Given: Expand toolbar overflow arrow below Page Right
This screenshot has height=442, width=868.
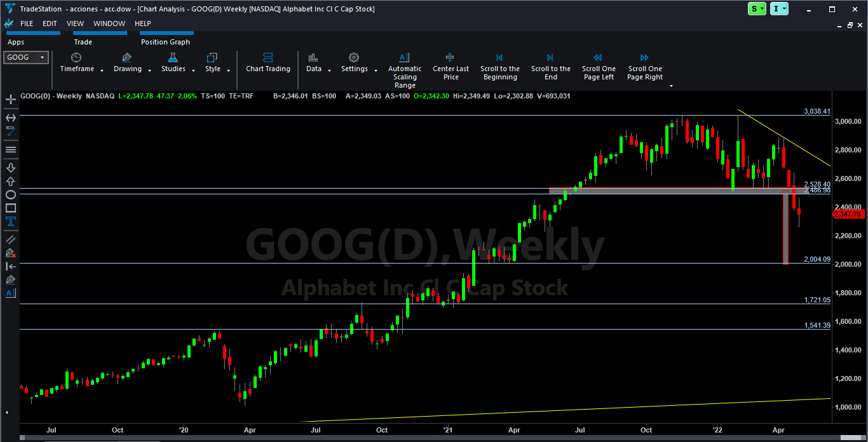Looking at the screenshot, I should tap(671, 86).
